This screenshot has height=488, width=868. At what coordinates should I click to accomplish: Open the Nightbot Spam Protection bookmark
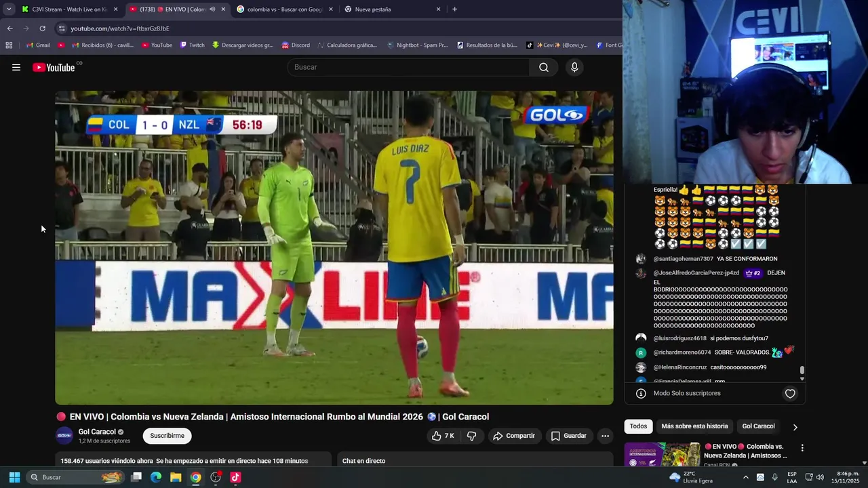pyautogui.click(x=416, y=45)
